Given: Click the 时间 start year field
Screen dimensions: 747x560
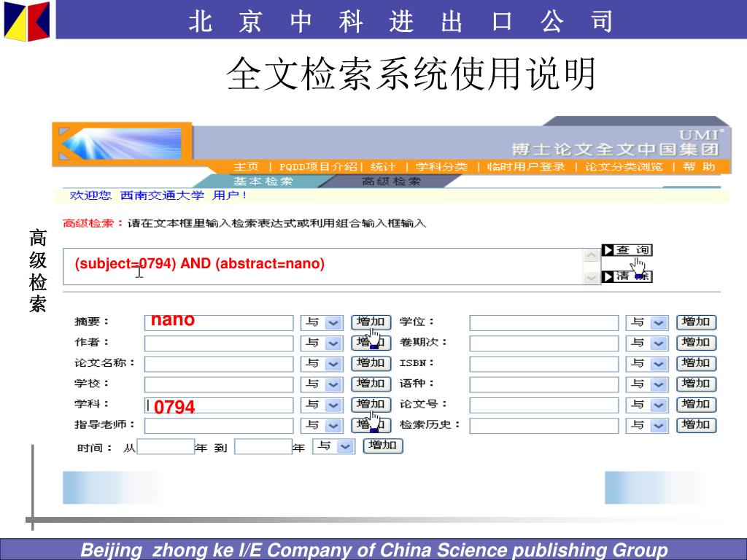Looking at the screenshot, I should pos(166,447).
